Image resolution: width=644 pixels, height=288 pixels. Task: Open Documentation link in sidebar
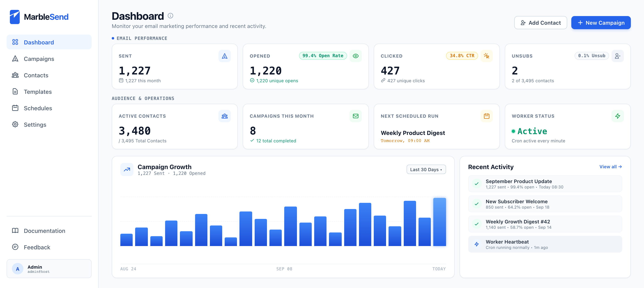coord(49,231)
